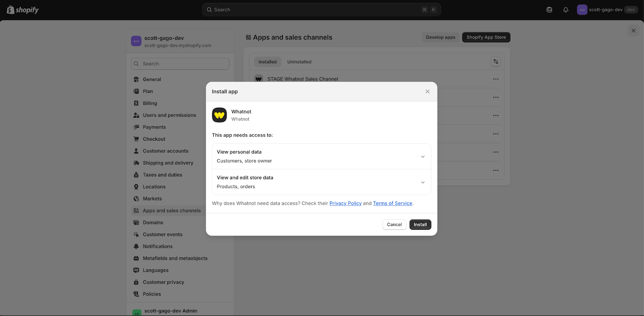Open the Privacy Policy link
This screenshot has height=316, width=644.
pos(345,203)
